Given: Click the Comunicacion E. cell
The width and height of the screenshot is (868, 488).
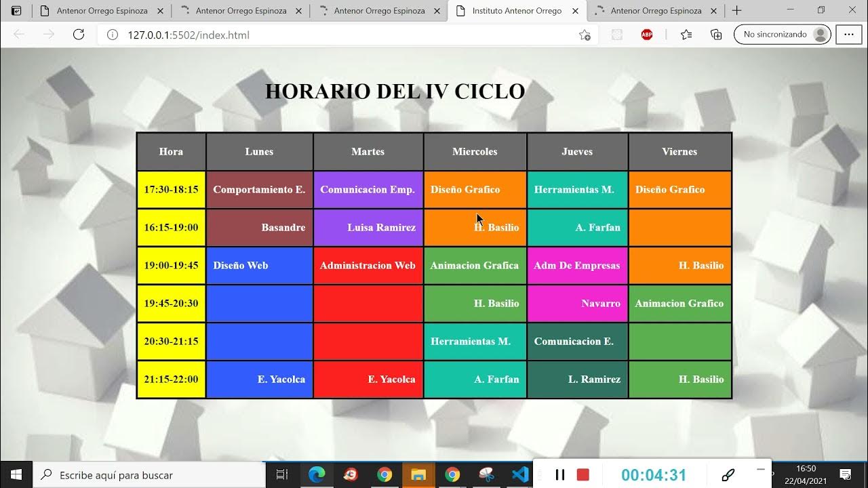Looking at the screenshot, I should [577, 342].
